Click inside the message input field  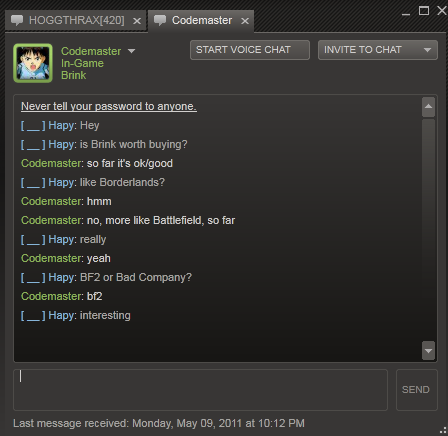point(200,390)
